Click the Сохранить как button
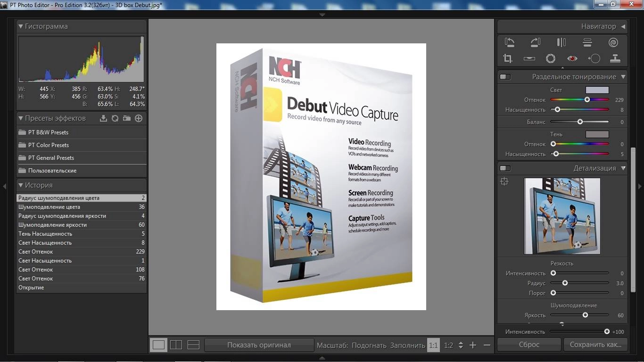This screenshot has height=362, width=644. tap(595, 345)
